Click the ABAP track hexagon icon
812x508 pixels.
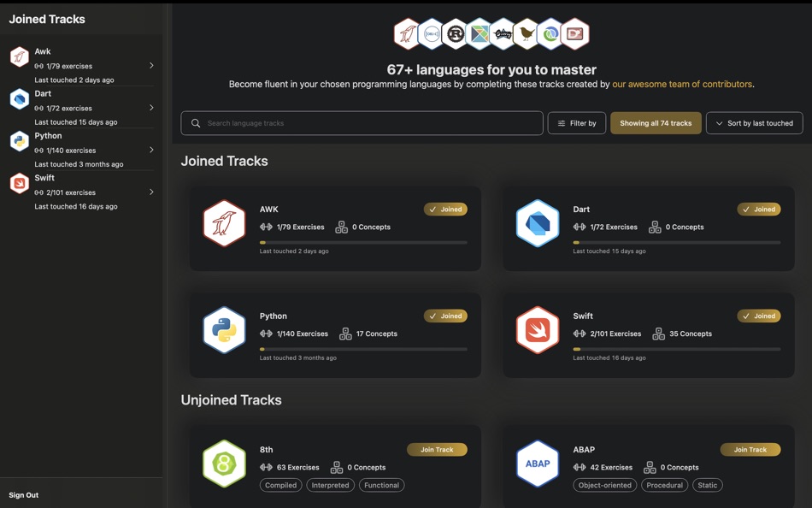point(538,464)
